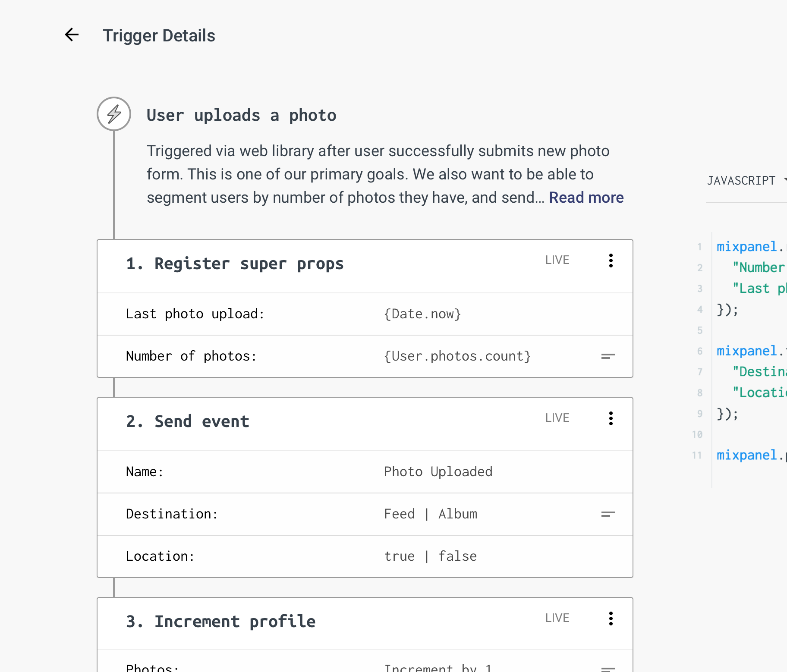The width and height of the screenshot is (787, 672).
Task: Click the Last photo upload row
Action: tap(195, 314)
